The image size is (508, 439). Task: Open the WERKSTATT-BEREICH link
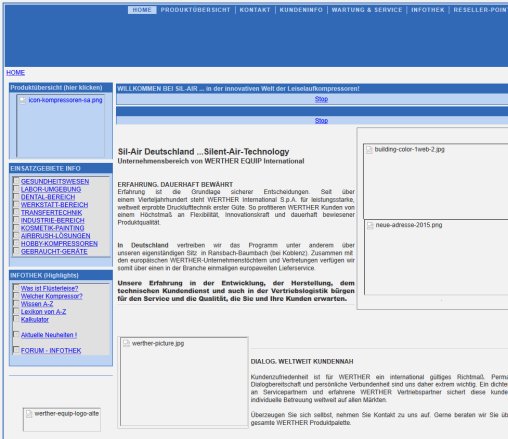(x=55, y=205)
